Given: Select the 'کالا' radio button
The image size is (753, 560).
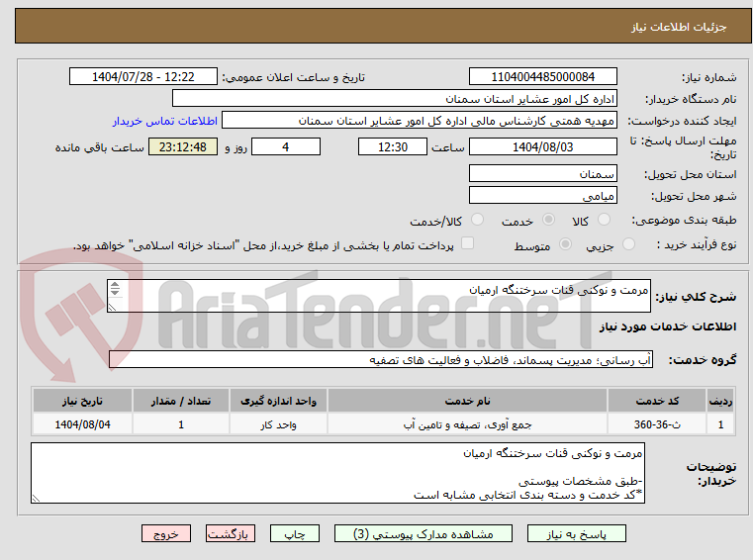Looking at the screenshot, I should (x=604, y=220).
